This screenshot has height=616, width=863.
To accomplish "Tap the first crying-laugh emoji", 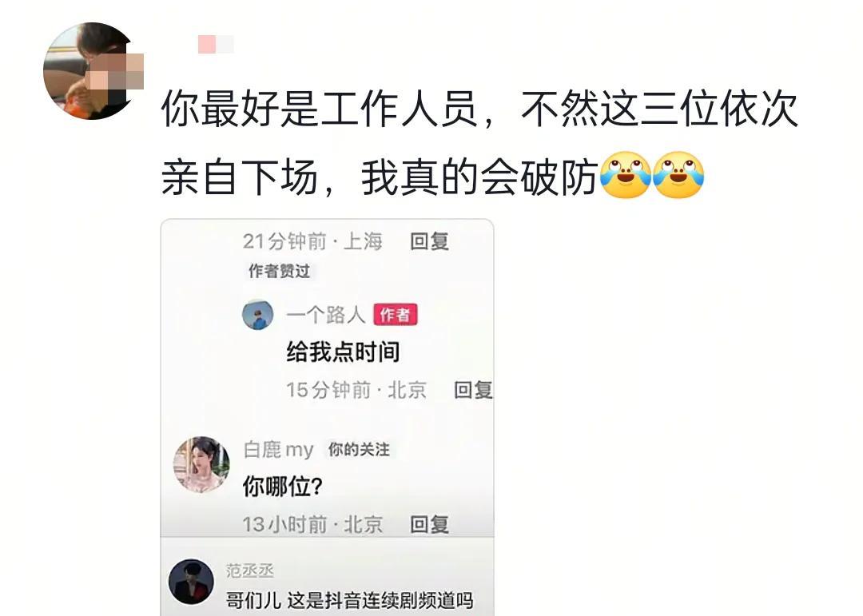I will coord(625,176).
